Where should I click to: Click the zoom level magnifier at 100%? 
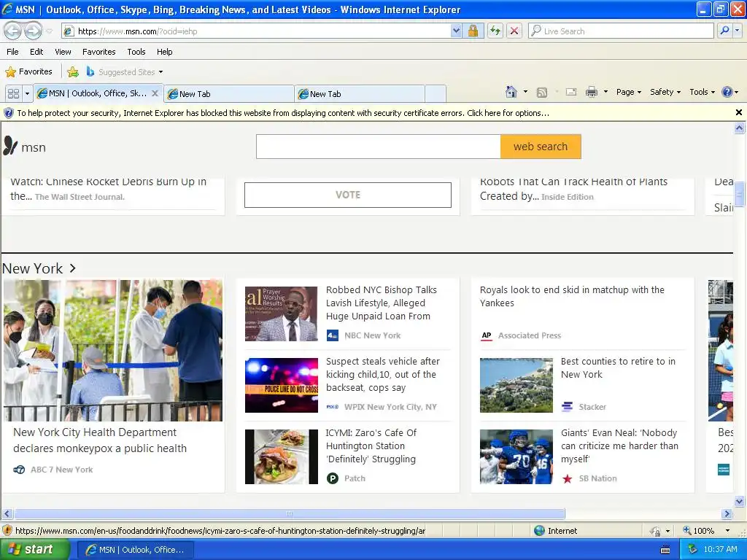pos(687,531)
